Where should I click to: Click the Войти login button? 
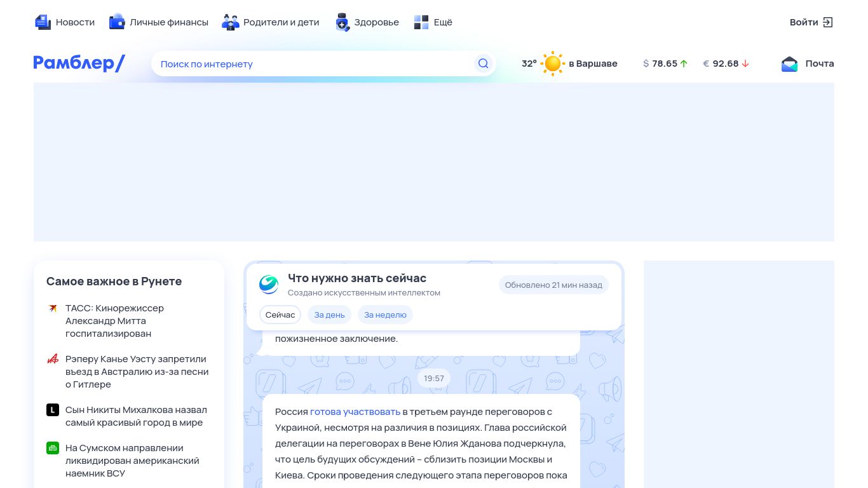[x=811, y=22]
